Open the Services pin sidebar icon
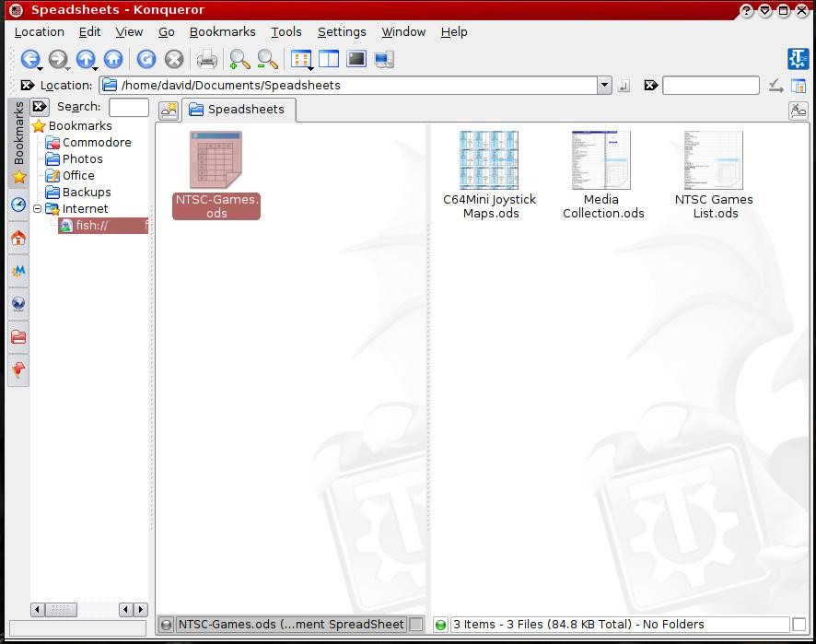816x644 pixels. tap(18, 369)
